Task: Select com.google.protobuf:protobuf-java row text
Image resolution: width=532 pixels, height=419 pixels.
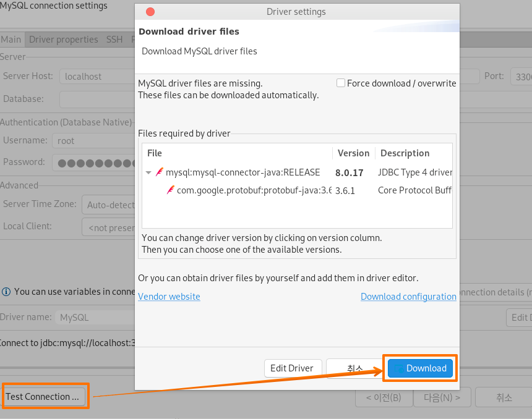Action: point(254,190)
